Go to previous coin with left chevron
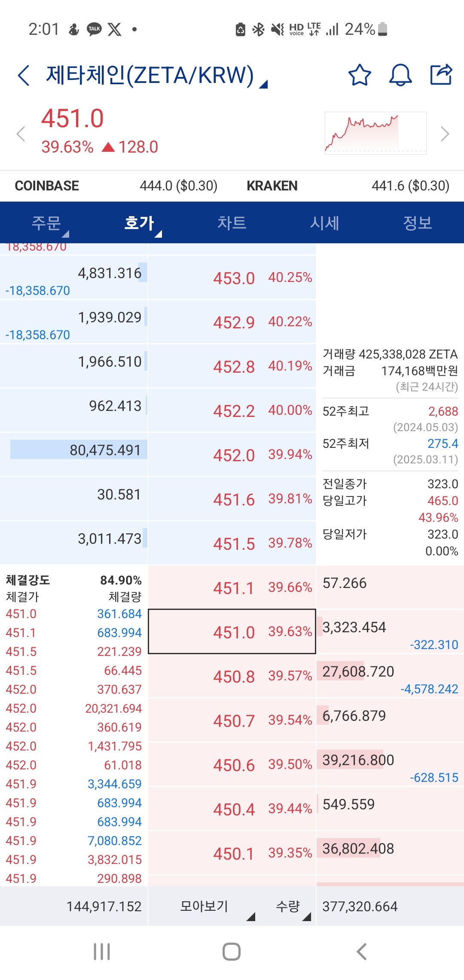Viewport: 464px width, 980px height. (x=21, y=134)
